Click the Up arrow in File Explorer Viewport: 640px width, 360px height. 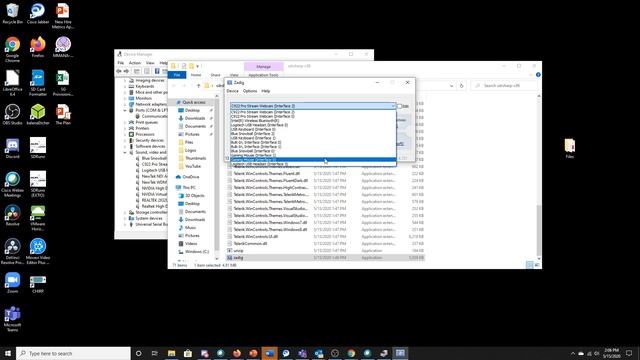click(198, 86)
